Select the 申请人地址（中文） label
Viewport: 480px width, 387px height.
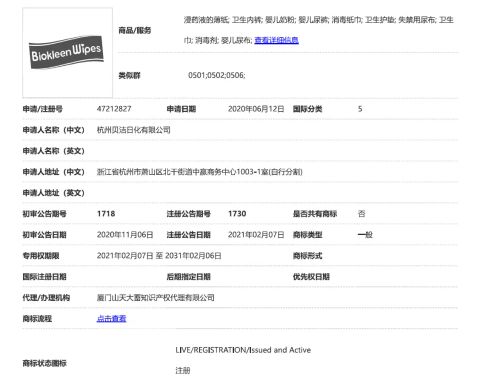click(53, 172)
